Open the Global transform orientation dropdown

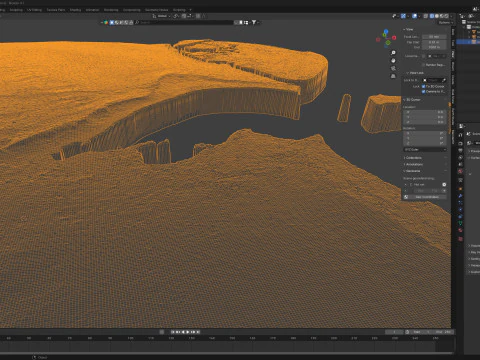(161, 16)
